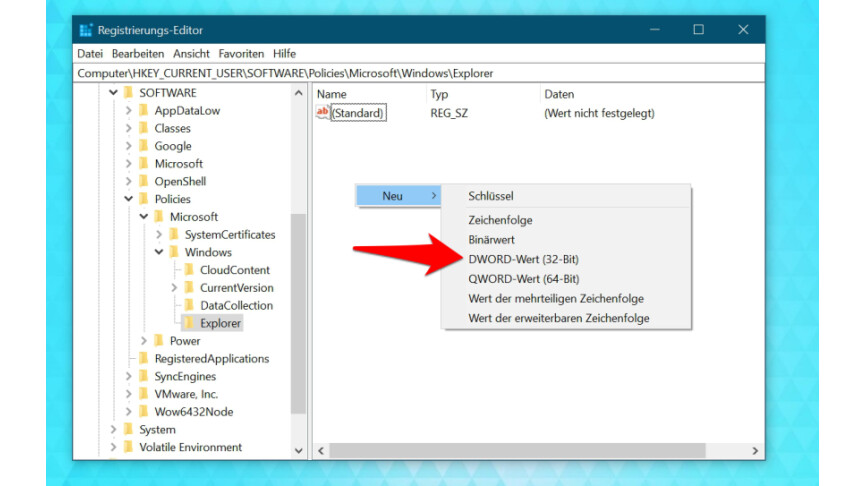Click the Power folder icon
The height and width of the screenshot is (486, 864).
(x=159, y=341)
